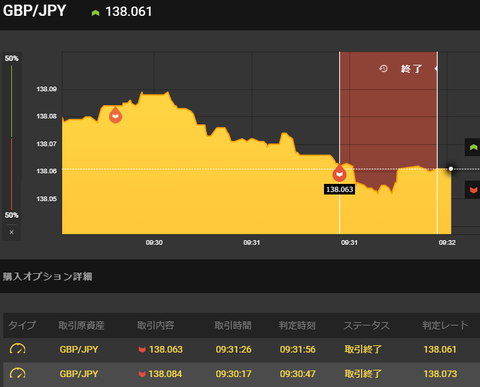Click GBP/JPY in the second trade row

coord(79,374)
